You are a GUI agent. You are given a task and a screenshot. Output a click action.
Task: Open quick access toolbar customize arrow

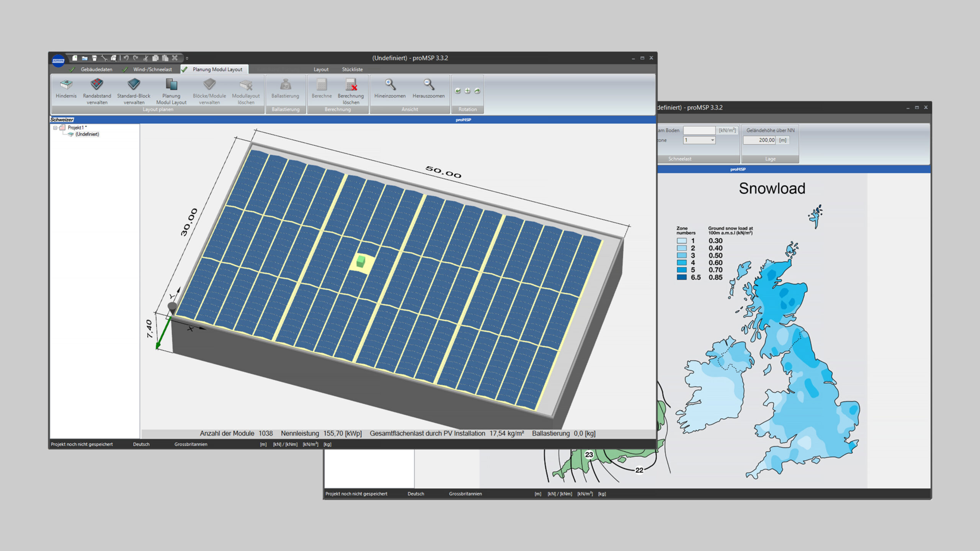click(187, 59)
